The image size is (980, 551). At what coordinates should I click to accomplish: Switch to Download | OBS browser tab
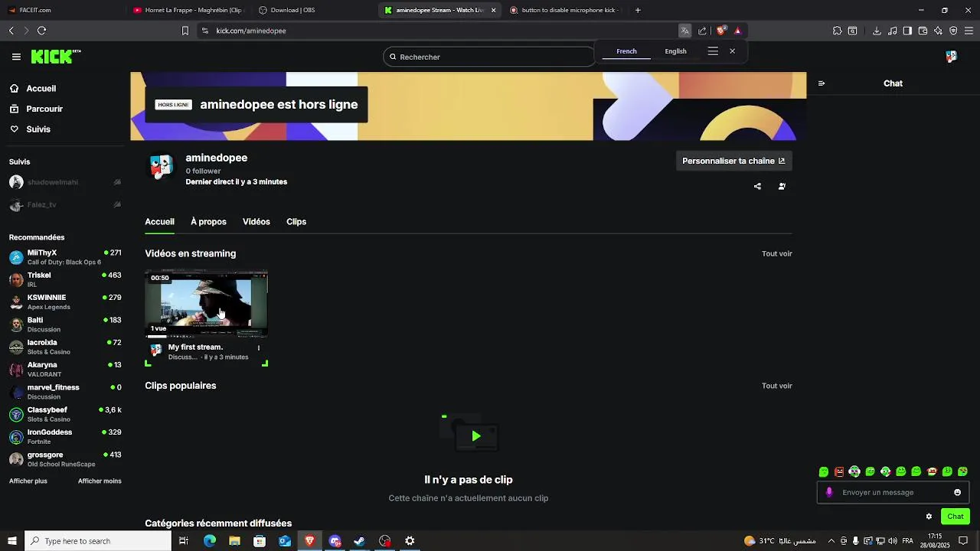pos(312,10)
